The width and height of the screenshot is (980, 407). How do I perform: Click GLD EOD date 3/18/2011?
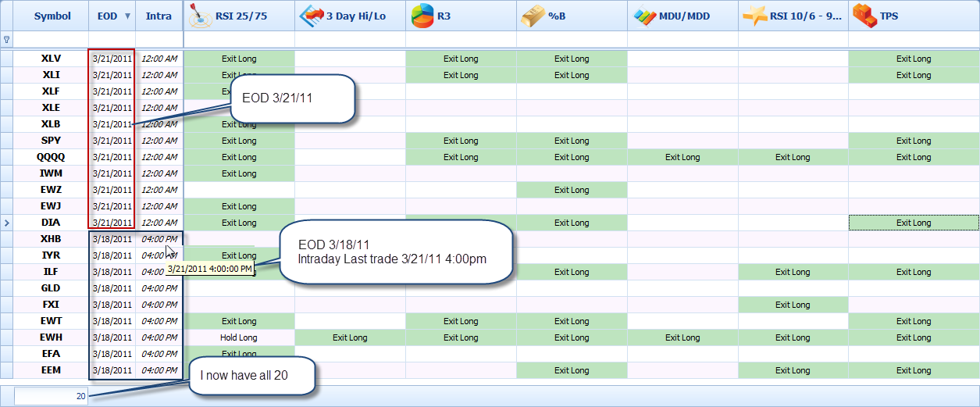coord(112,288)
